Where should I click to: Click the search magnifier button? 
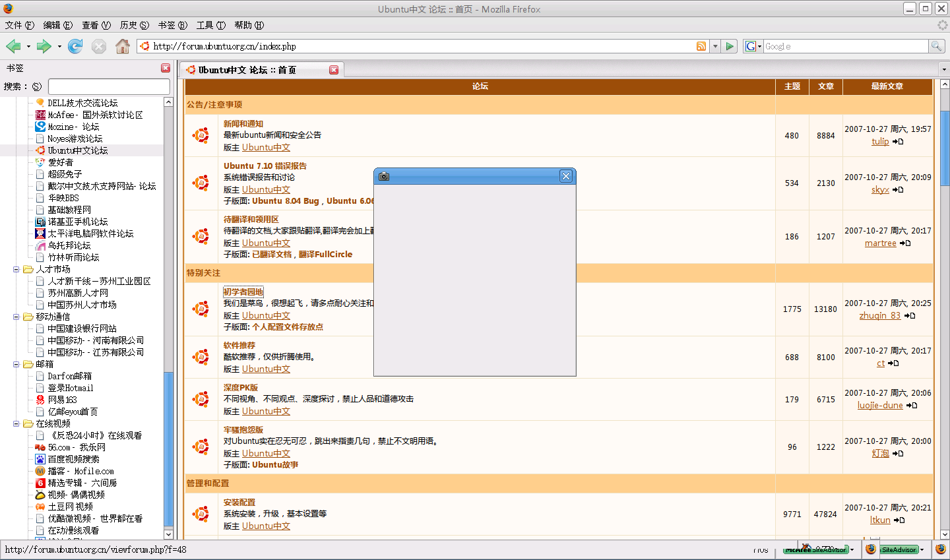click(936, 46)
